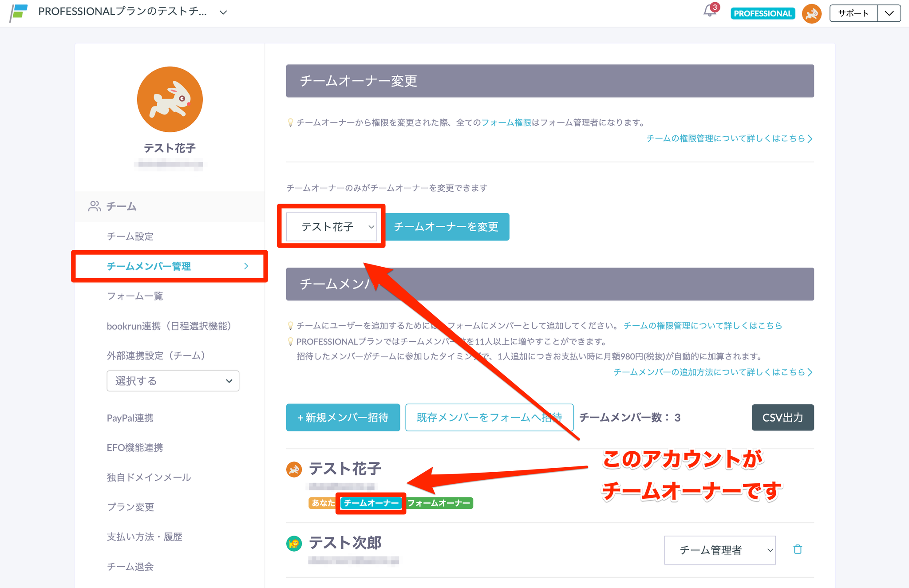Click テスト次郎 member avatar icon
The height and width of the screenshot is (588, 909).
point(294,543)
